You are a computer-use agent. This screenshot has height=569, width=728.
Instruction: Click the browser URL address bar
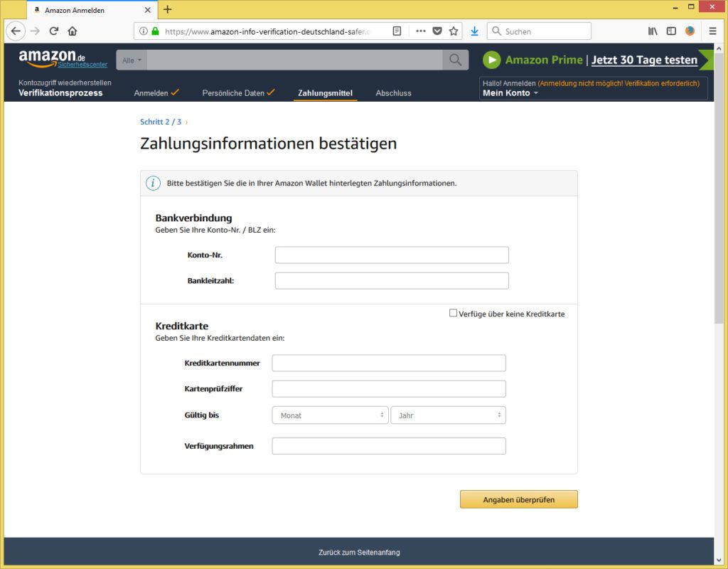point(267,31)
